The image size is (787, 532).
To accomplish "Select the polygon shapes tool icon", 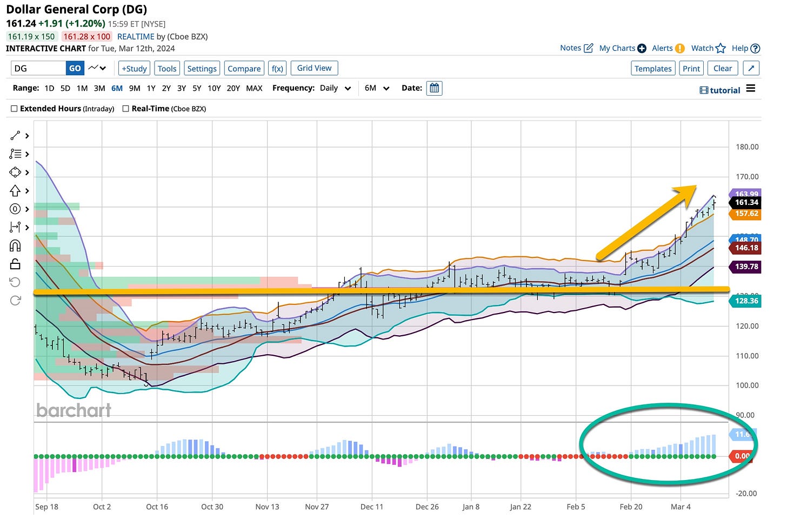I will [15, 172].
